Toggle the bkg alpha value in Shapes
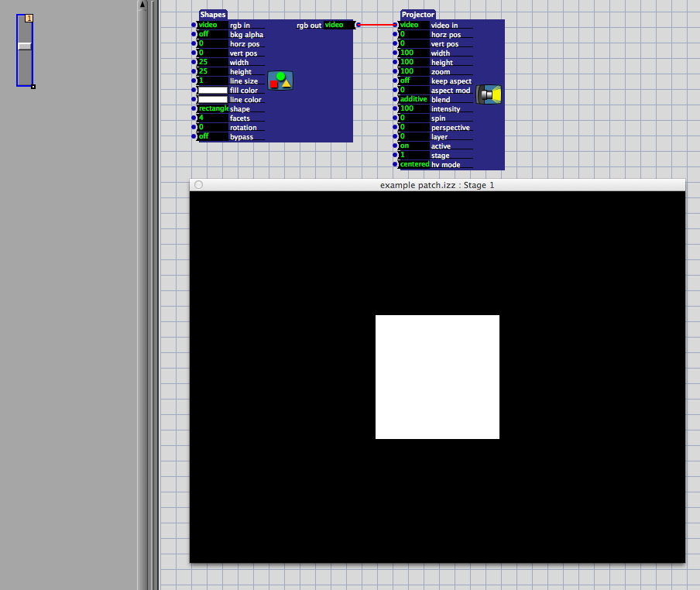The width and height of the screenshot is (700, 590). click(x=212, y=35)
